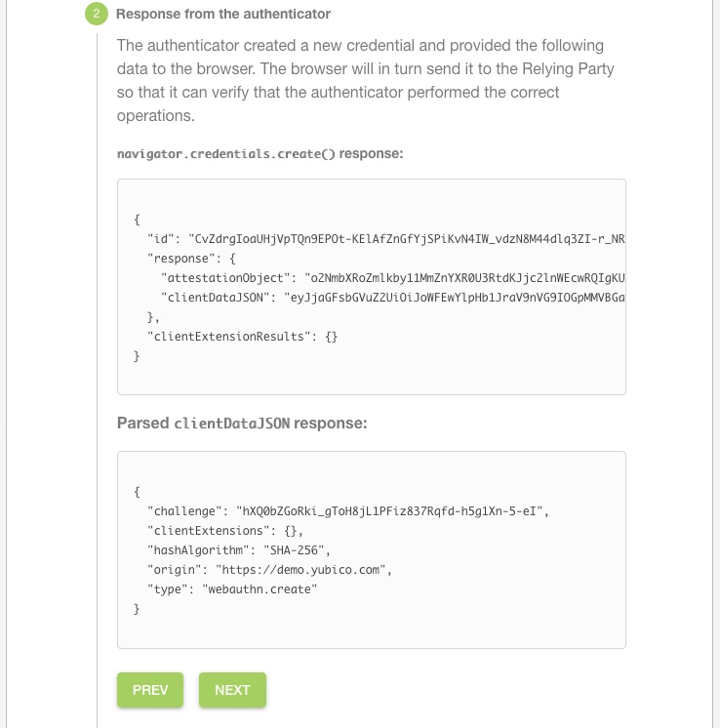
Task: Click the navigator.credentials.create() response label
Action: (260, 153)
